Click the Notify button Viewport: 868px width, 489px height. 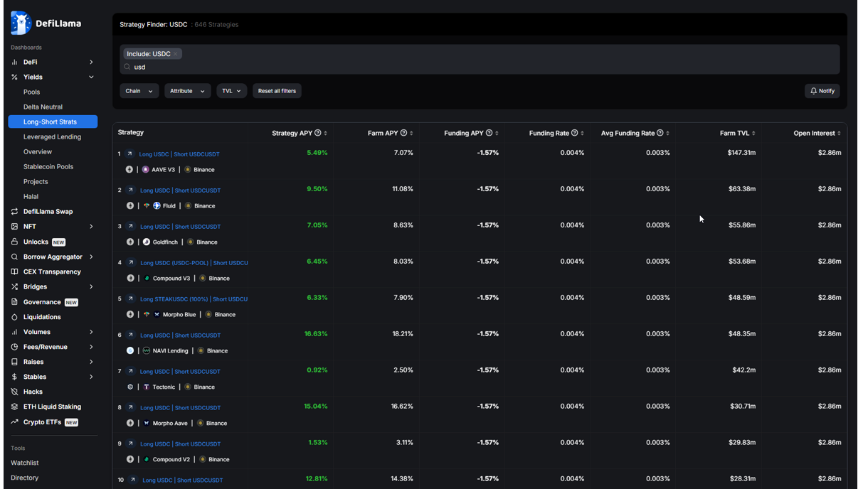822,91
